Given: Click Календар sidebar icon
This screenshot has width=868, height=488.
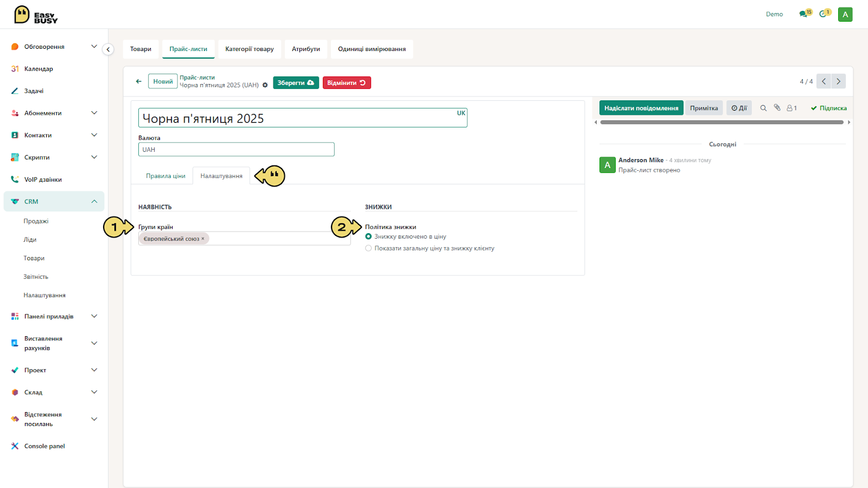Looking at the screenshot, I should (x=15, y=69).
